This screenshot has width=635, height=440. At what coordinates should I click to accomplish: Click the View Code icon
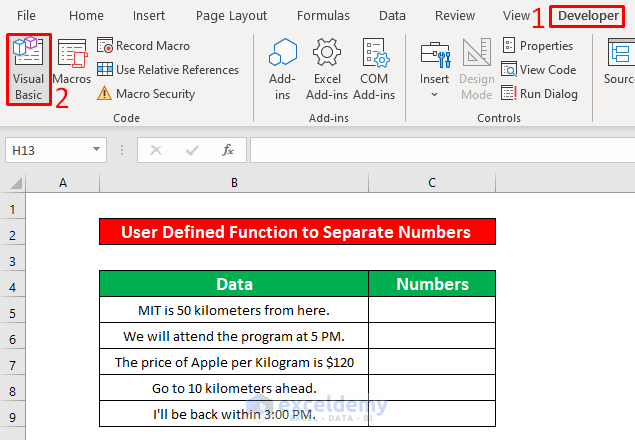(538, 70)
